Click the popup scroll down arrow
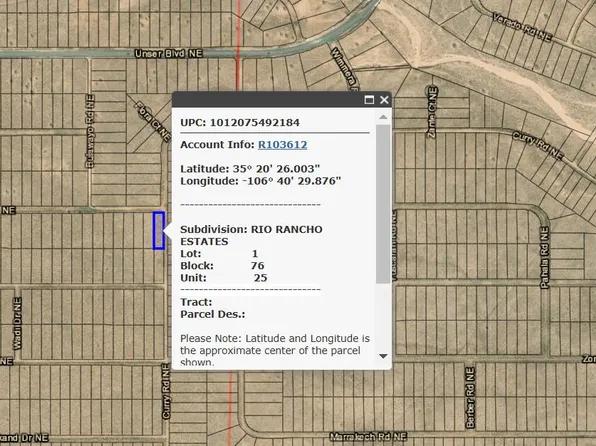The image size is (596, 446). click(x=383, y=356)
